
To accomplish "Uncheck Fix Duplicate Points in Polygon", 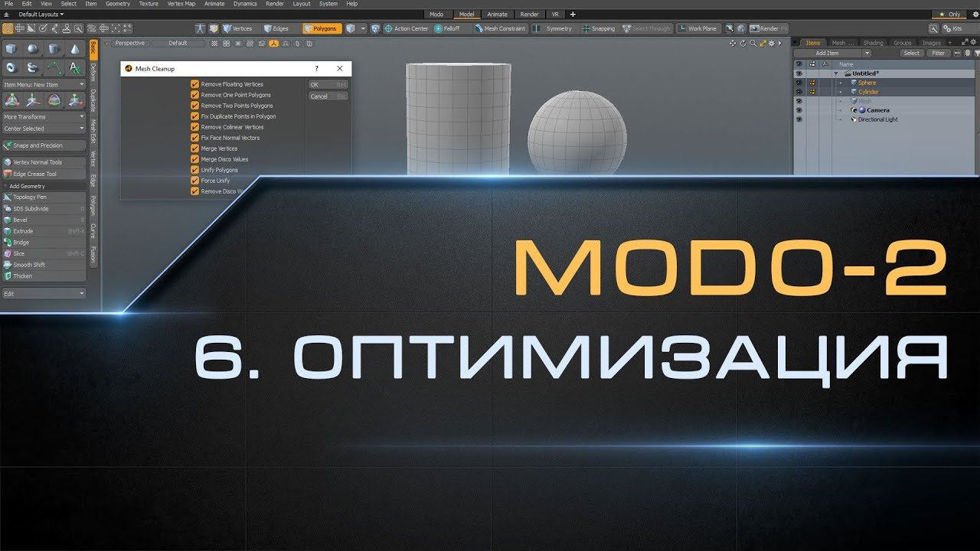I will click(x=194, y=116).
